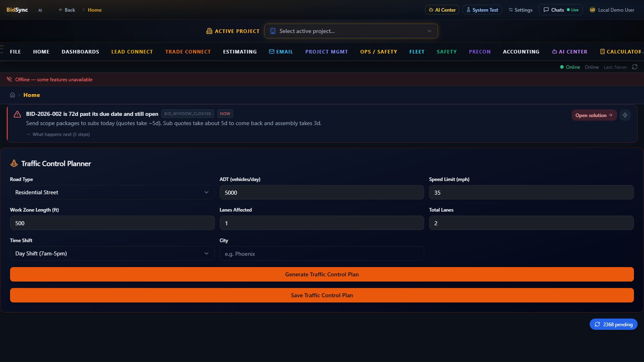This screenshot has width=644, height=362.
Task: Open the Select active project dropdown
Action: (351, 31)
